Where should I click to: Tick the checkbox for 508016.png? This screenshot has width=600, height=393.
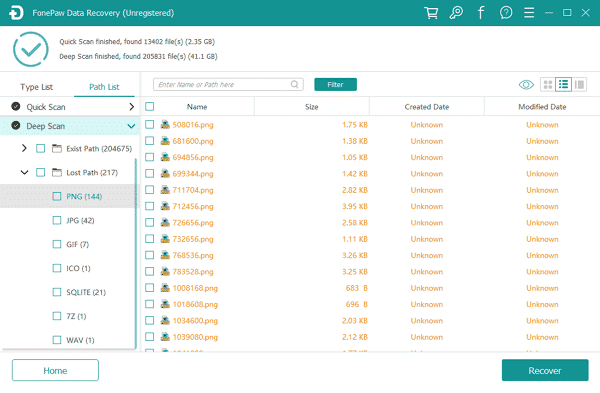[150, 124]
